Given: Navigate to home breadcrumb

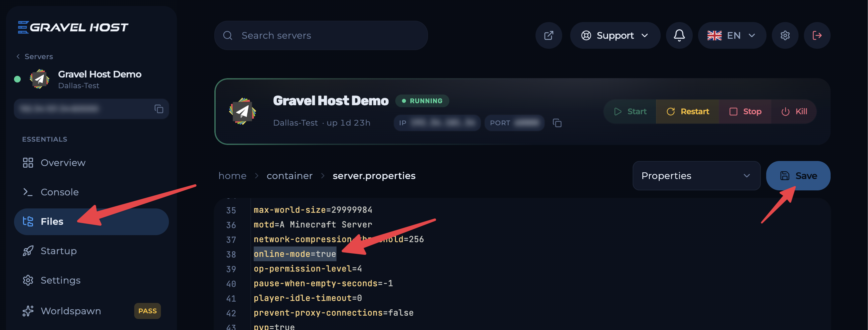Looking at the screenshot, I should [x=232, y=176].
